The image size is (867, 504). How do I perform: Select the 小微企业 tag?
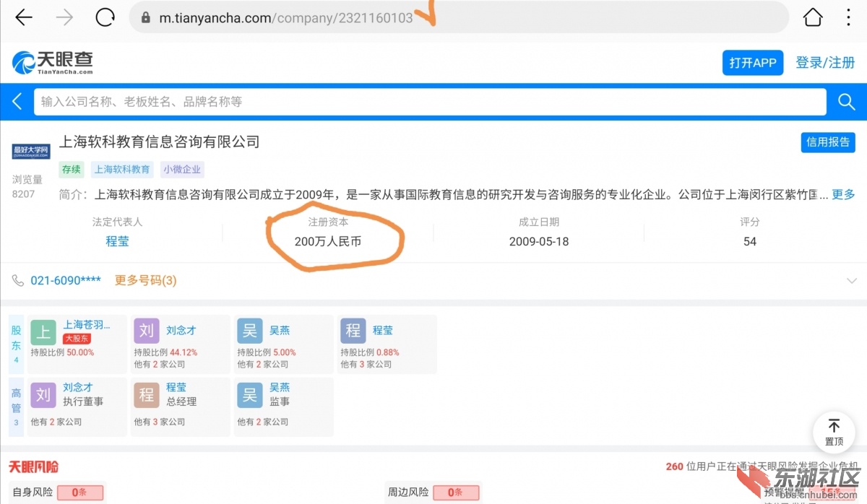coord(183,170)
